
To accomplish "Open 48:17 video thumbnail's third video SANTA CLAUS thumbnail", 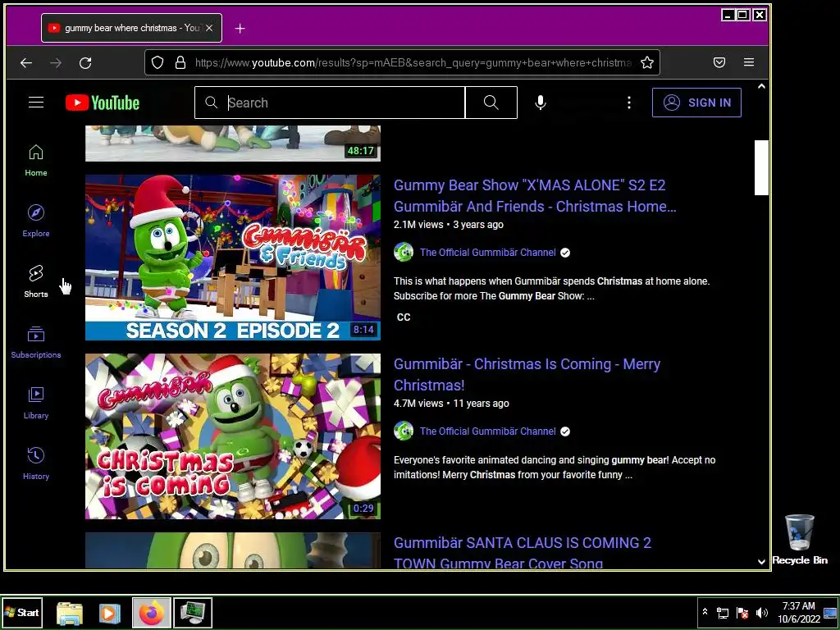I will click(233, 550).
